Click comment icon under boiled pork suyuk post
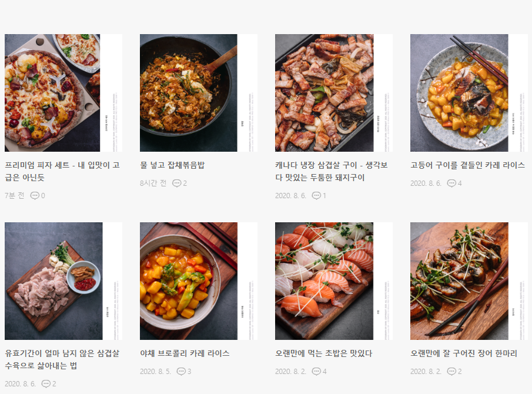The height and width of the screenshot is (394, 532). (46, 384)
